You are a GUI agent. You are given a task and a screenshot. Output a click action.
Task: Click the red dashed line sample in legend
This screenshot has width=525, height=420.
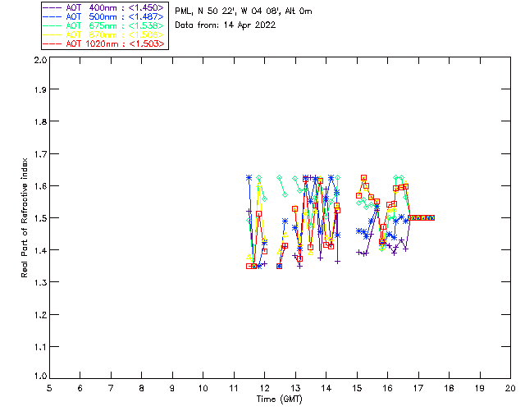pos(52,43)
